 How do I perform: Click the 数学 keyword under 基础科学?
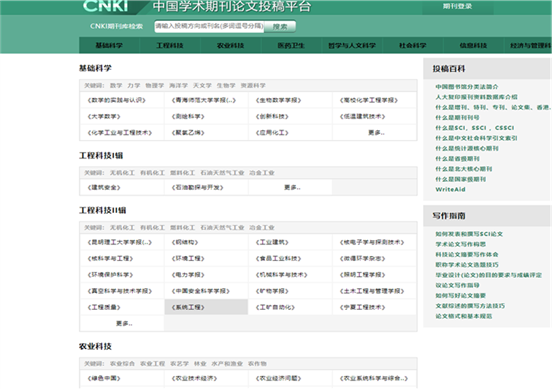[116, 86]
